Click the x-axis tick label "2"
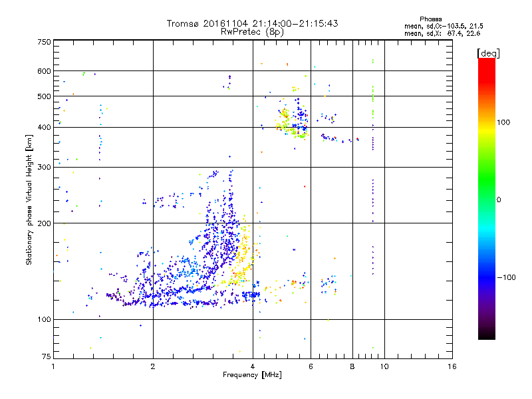The height and width of the screenshot is (399, 532). [x=153, y=366]
